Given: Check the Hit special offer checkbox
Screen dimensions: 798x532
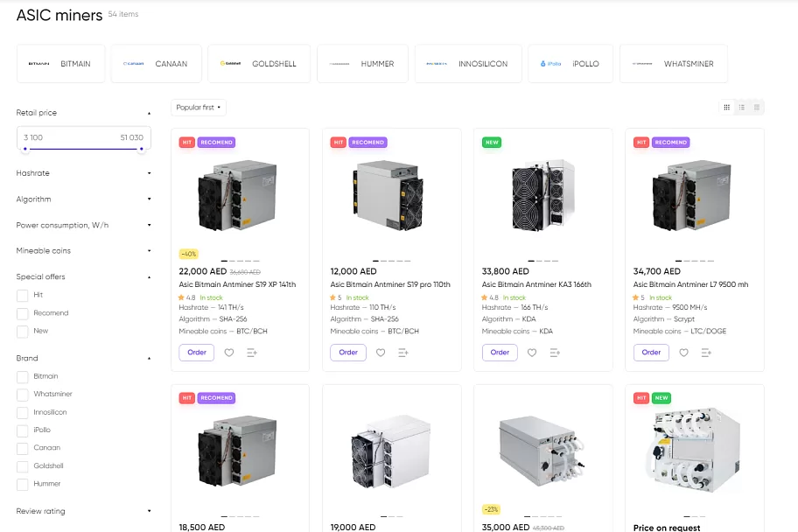Looking at the screenshot, I should pyautogui.click(x=23, y=296).
